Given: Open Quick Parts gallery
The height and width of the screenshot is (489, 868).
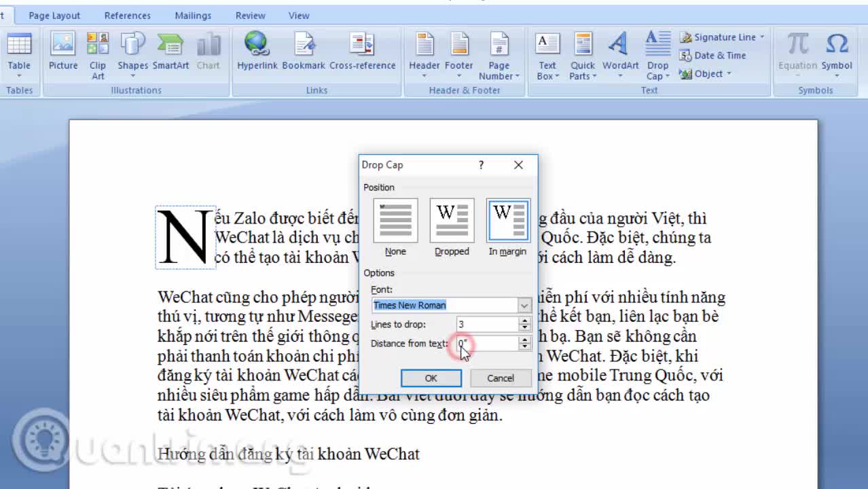Looking at the screenshot, I should coord(583,56).
